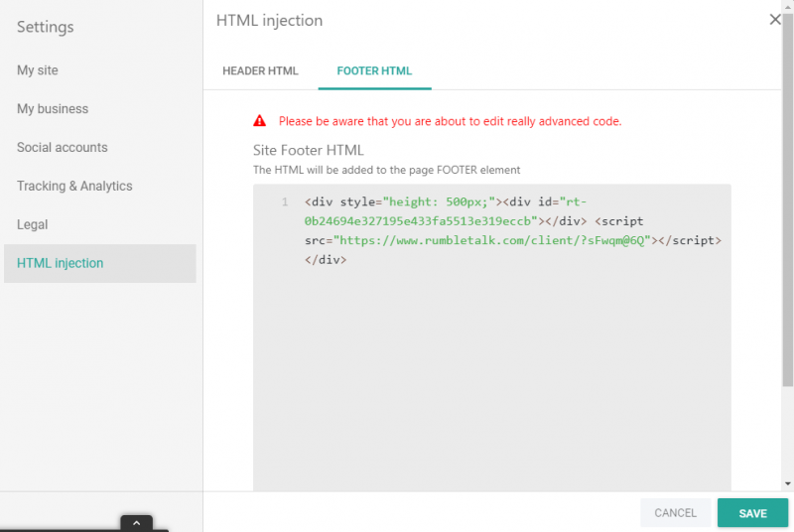Select the FOOTER HTML tab
The width and height of the screenshot is (794, 532).
(x=374, y=71)
